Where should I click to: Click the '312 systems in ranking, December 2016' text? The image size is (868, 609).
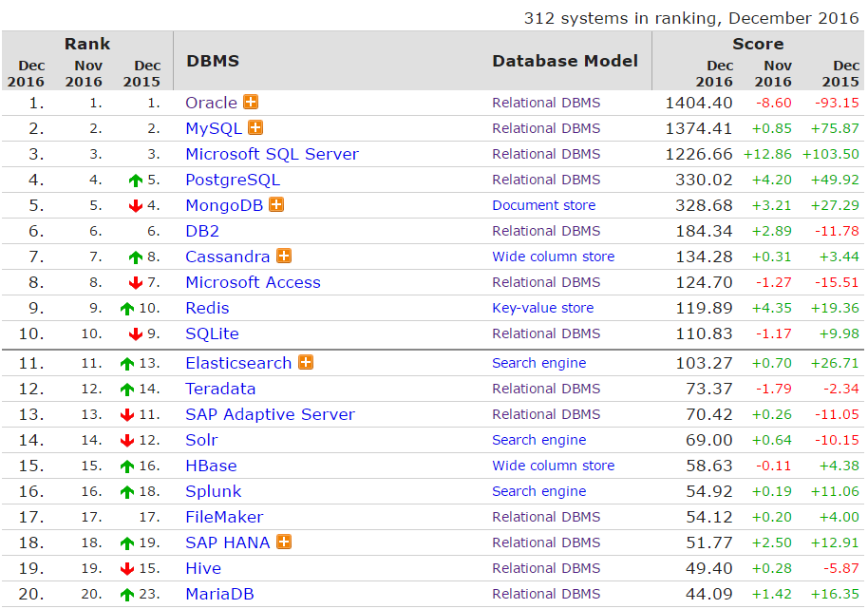coord(691,18)
